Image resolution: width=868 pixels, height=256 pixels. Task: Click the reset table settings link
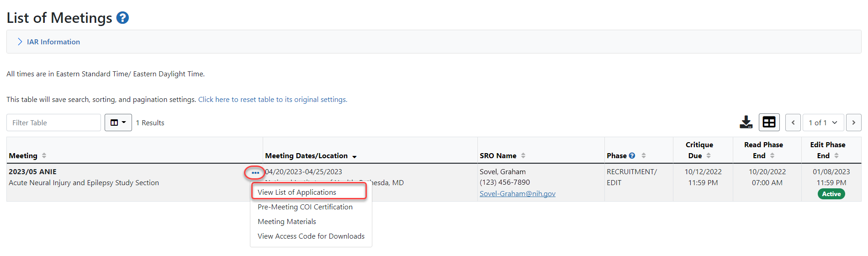click(272, 100)
